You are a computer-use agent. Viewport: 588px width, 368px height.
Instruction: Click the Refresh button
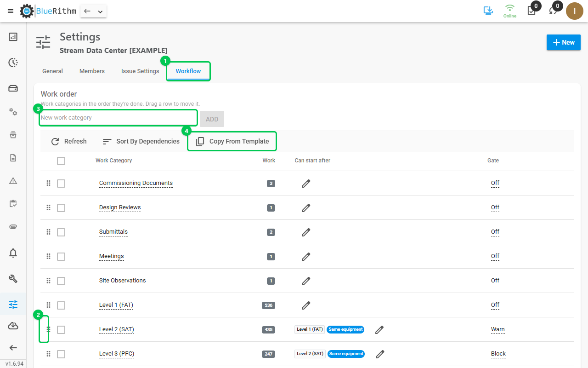69,141
